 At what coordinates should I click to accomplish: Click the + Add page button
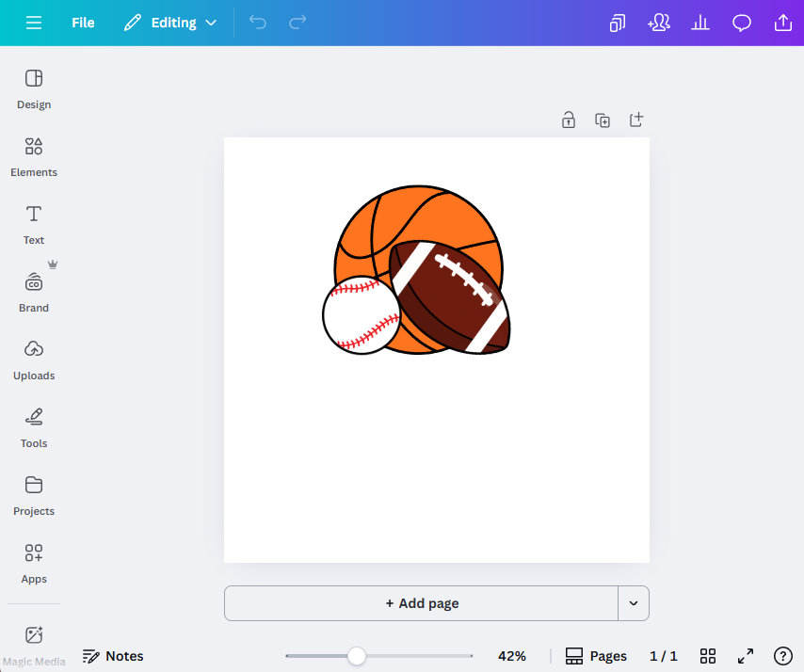(422, 603)
